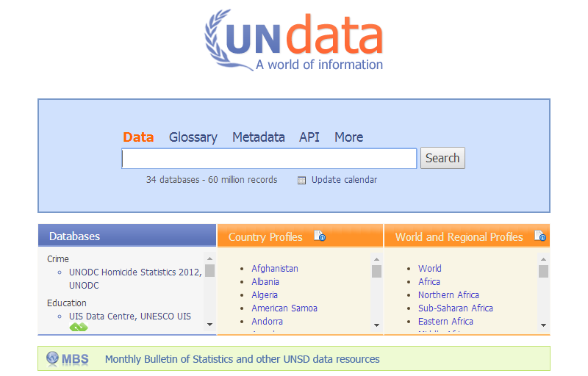Click Databases list scrollbar thumb
This screenshot has height=376, width=588.
[209, 271]
